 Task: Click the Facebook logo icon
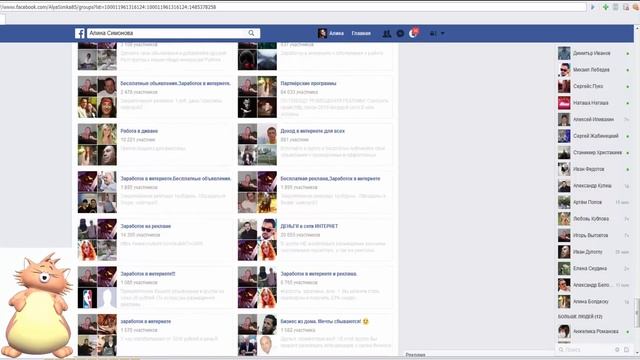(x=80, y=33)
